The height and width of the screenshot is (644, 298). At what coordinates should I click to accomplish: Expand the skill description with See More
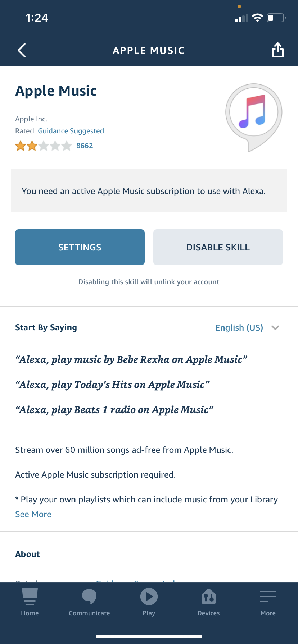click(33, 514)
